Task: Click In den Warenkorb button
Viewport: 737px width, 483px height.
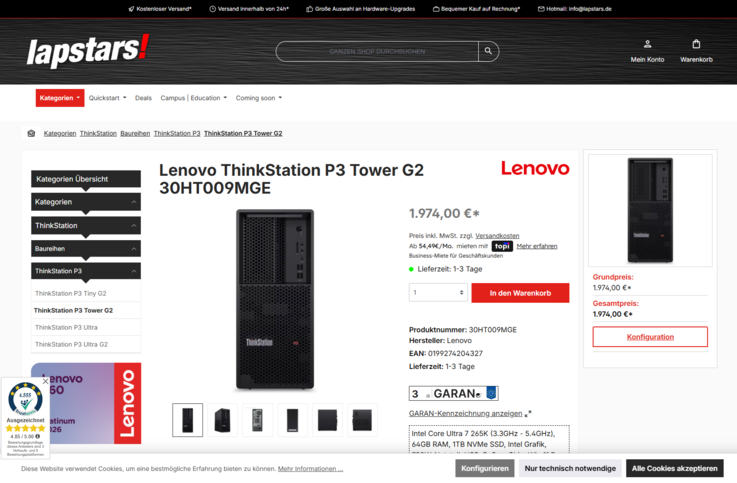Action: 520,293
